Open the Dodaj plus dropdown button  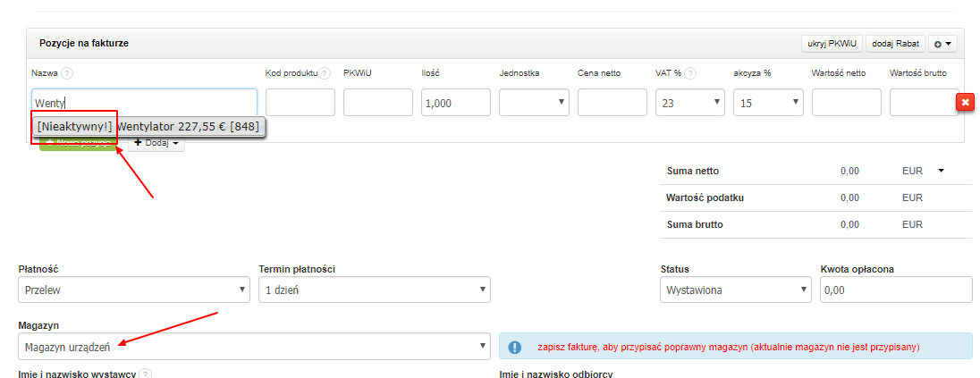tap(156, 143)
